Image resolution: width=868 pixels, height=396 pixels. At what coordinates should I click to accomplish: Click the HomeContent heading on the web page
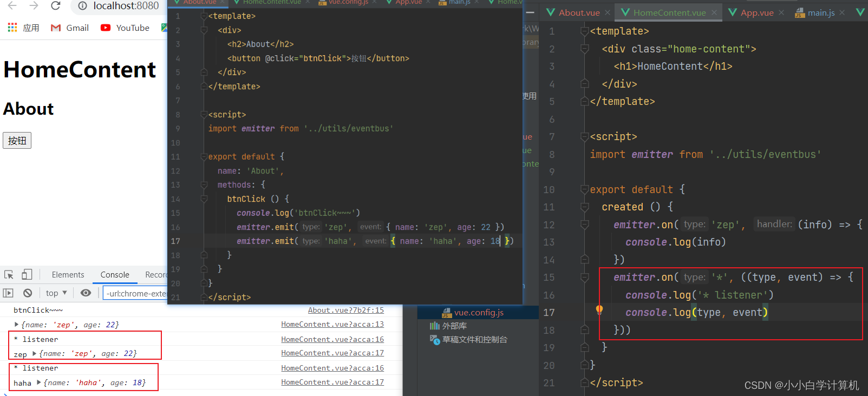click(80, 70)
